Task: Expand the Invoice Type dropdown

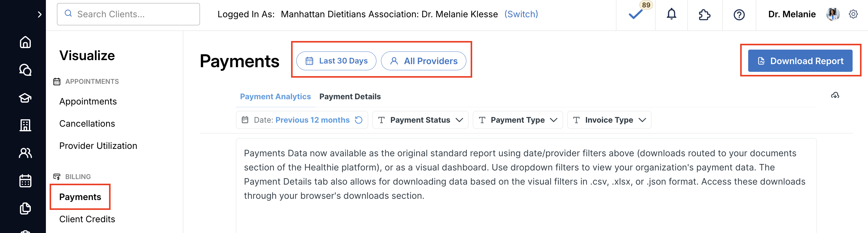Action: (609, 120)
